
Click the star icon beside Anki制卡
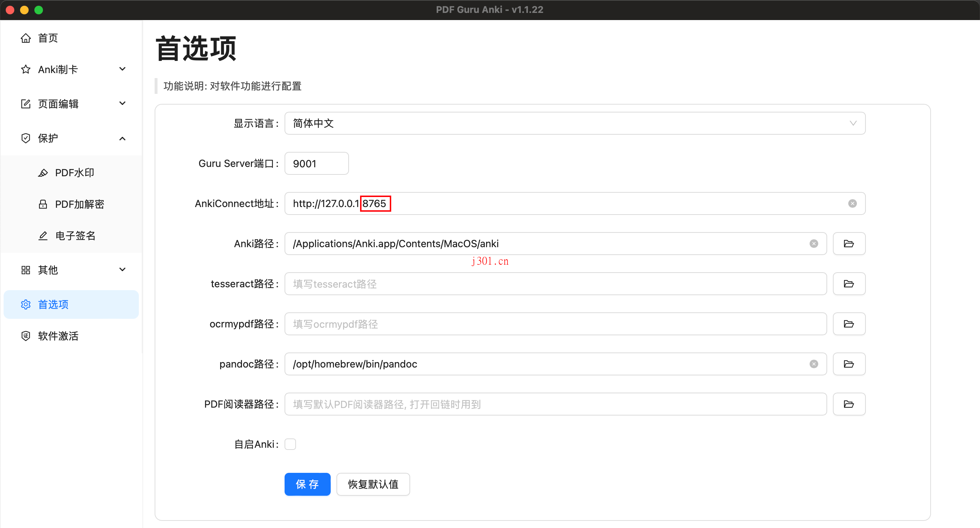pyautogui.click(x=25, y=69)
